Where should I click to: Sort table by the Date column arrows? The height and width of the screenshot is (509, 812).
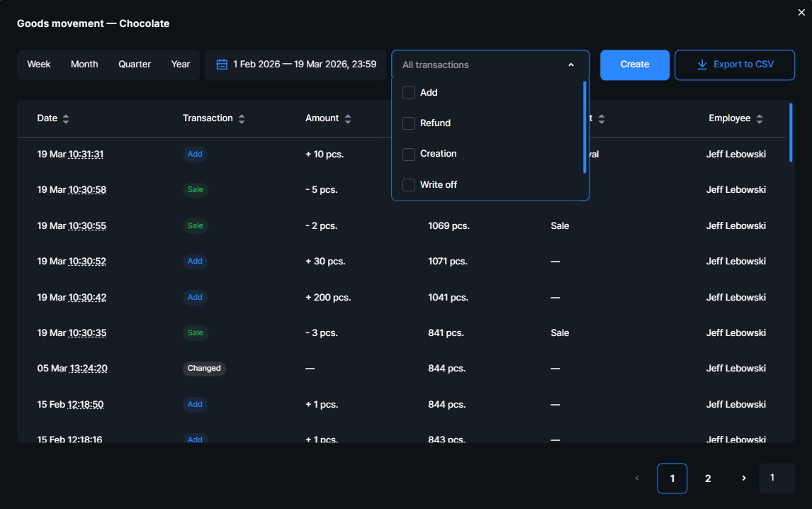(x=66, y=118)
